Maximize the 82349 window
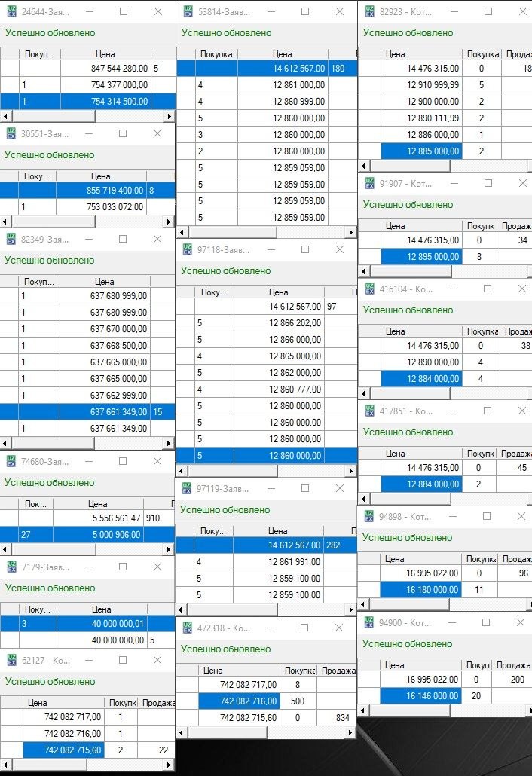 (124, 239)
